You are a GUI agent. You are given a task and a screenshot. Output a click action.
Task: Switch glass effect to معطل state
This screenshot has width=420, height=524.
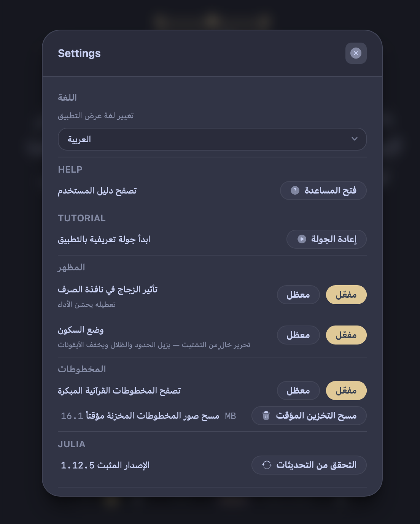[298, 295]
